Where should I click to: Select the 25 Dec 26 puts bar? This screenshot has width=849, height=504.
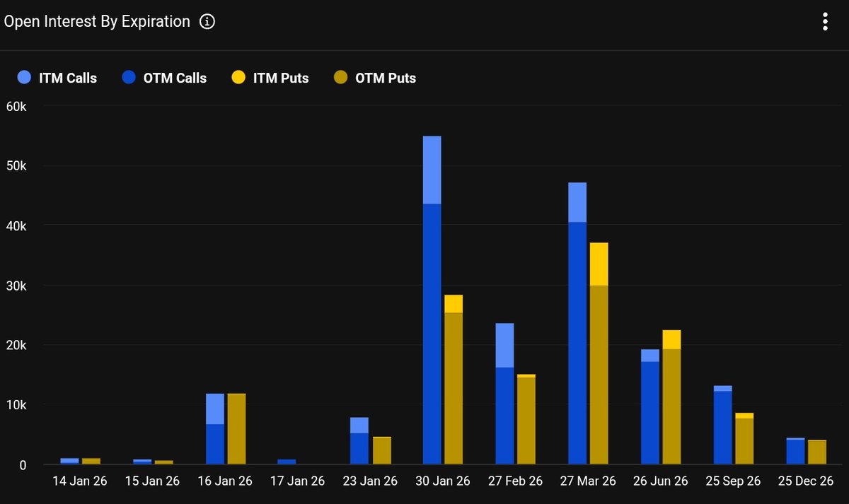coord(816,452)
